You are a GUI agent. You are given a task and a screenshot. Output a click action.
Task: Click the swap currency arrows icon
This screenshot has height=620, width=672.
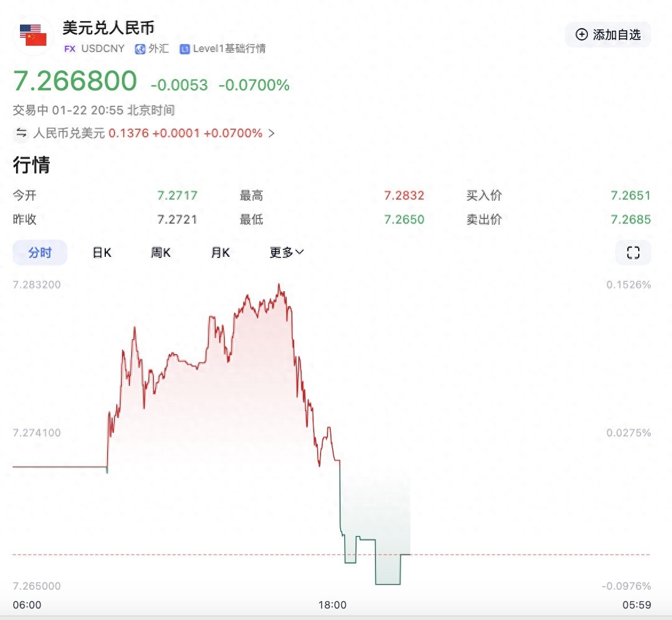coord(21,133)
